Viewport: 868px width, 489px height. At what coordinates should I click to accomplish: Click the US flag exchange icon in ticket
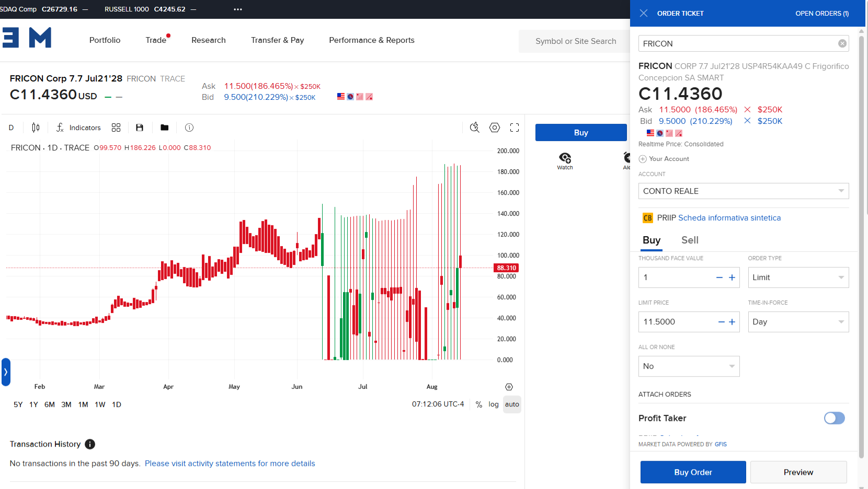650,133
